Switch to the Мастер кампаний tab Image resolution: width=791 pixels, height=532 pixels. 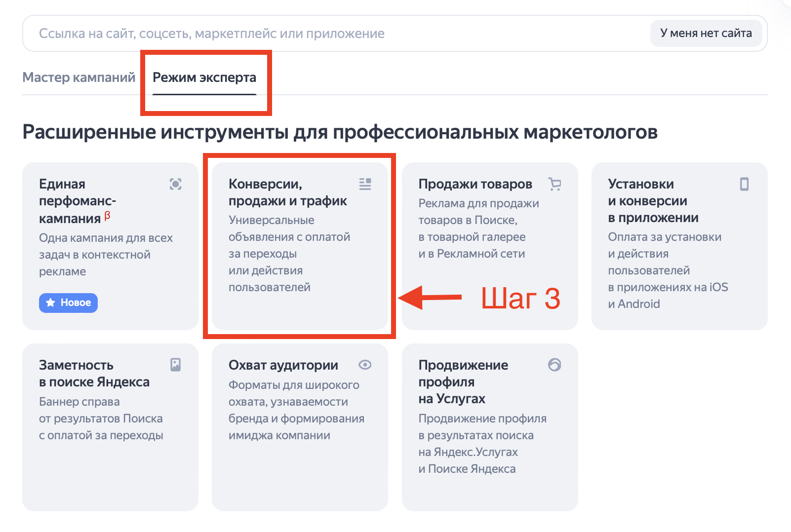(79, 77)
